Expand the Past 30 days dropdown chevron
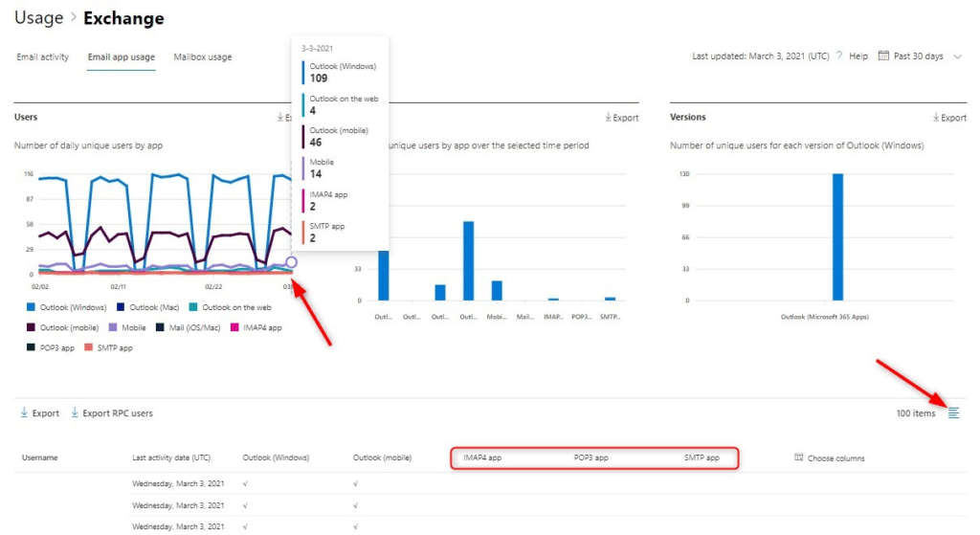 tap(957, 56)
